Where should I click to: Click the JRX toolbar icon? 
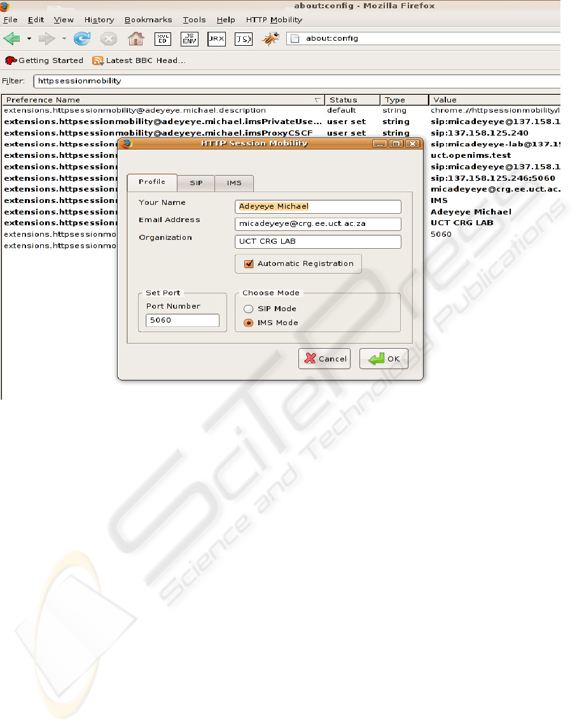tap(216, 39)
